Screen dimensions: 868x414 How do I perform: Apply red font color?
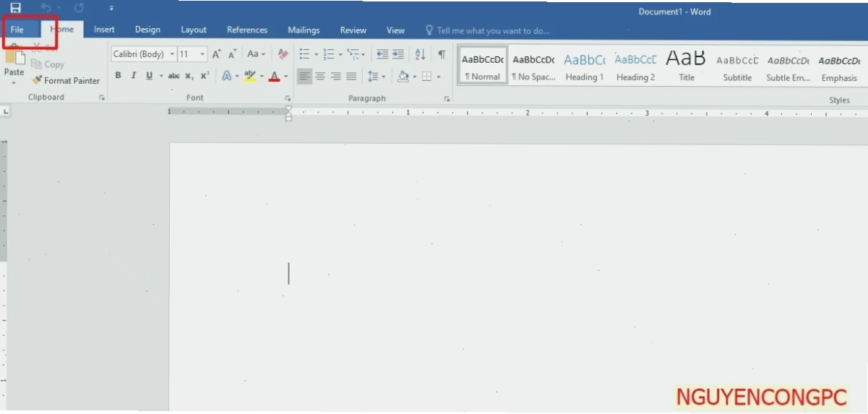coord(274,76)
